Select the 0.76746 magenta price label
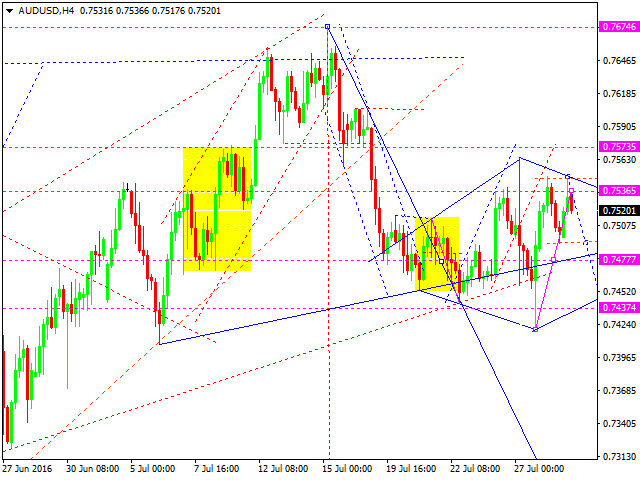 pyautogui.click(x=619, y=27)
